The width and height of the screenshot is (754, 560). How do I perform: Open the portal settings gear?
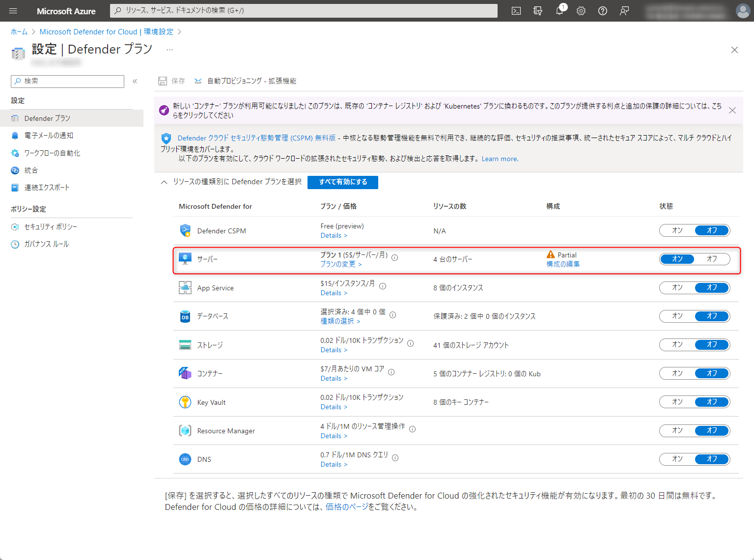coord(581,11)
